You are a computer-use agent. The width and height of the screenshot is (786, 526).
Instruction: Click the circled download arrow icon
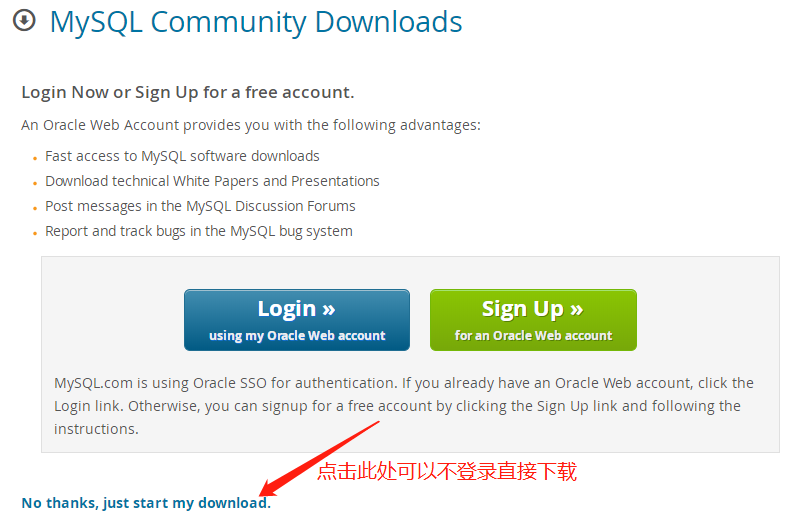pyautogui.click(x=24, y=21)
